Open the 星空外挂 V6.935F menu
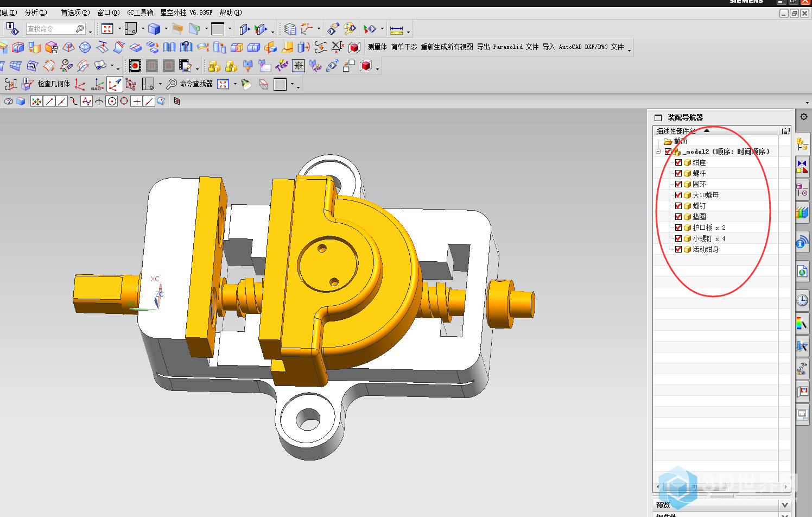 pyautogui.click(x=186, y=12)
